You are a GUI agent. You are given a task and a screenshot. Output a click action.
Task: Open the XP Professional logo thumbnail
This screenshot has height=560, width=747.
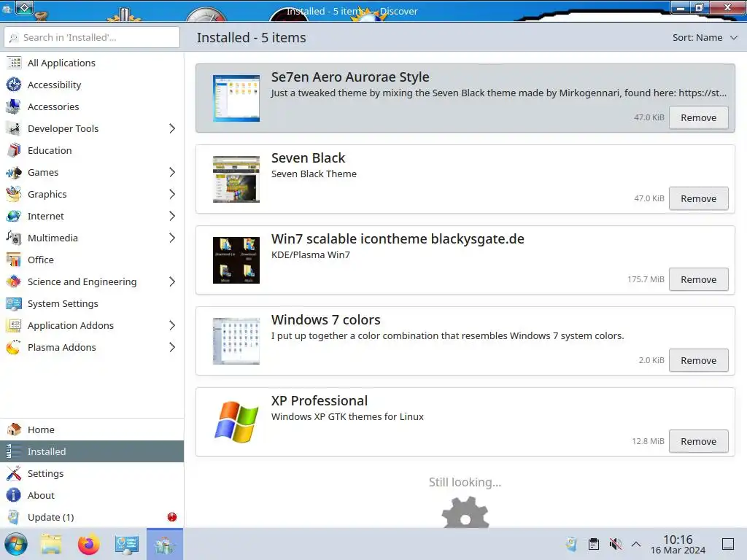coord(236,422)
